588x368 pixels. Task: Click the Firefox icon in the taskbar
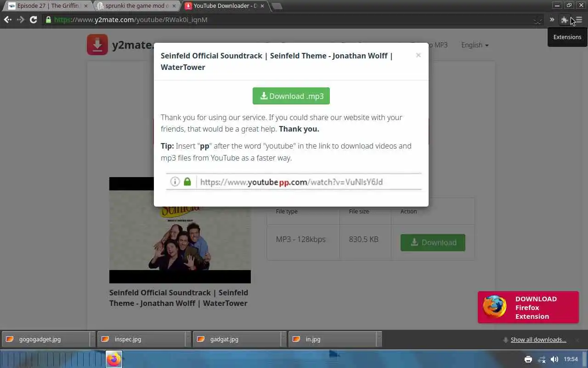(114, 359)
